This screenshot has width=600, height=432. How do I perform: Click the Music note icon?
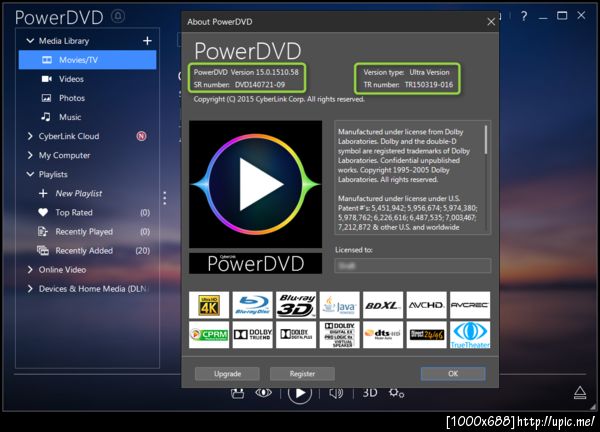coord(46,117)
